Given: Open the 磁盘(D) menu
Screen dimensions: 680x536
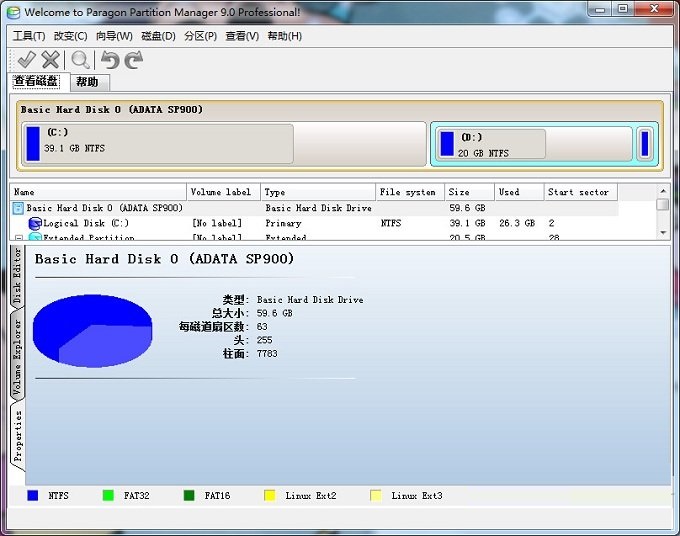Looking at the screenshot, I should [x=158, y=36].
